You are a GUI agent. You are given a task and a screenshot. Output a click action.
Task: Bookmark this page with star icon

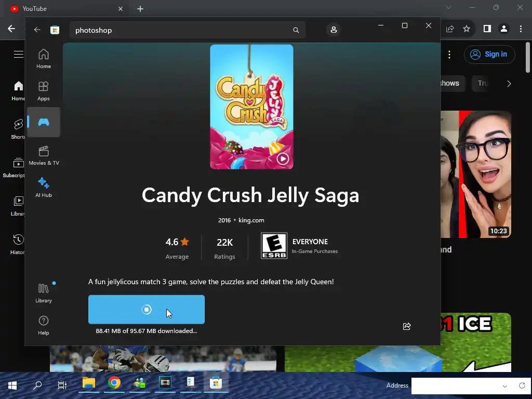[x=467, y=29]
